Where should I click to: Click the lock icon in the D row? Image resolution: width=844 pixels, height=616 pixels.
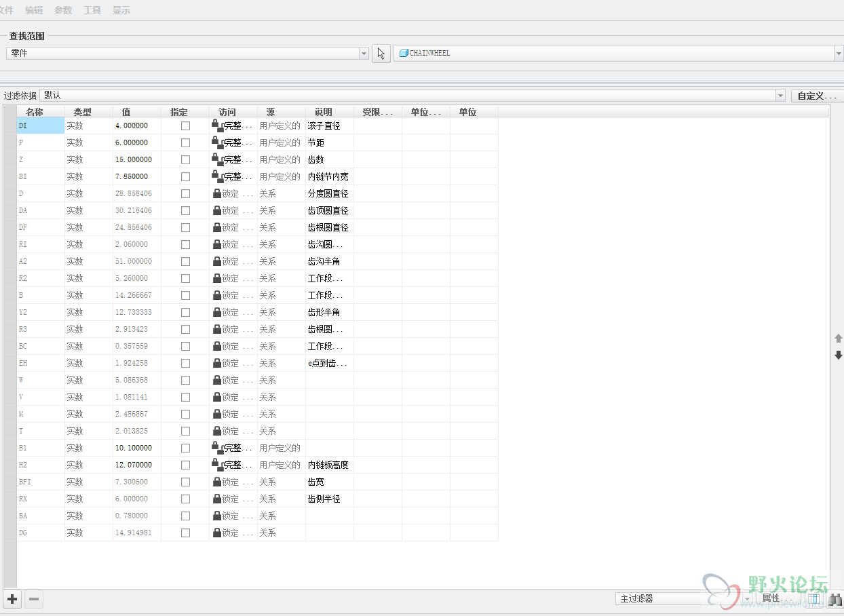pyautogui.click(x=217, y=193)
